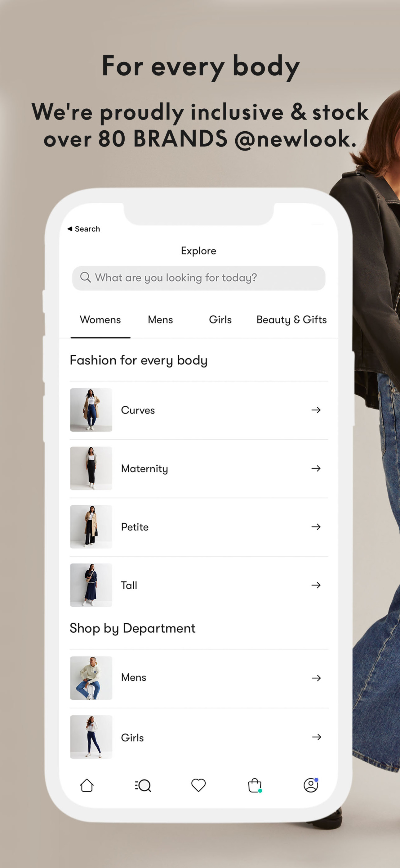Open the Maternity thumbnail image
This screenshot has height=868, width=400.
click(91, 468)
